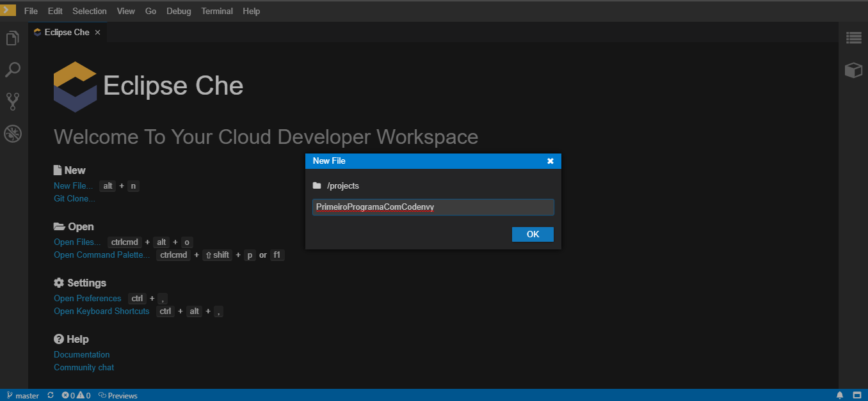Open the Debug panel icon
This screenshot has height=401, width=868.
(13, 133)
